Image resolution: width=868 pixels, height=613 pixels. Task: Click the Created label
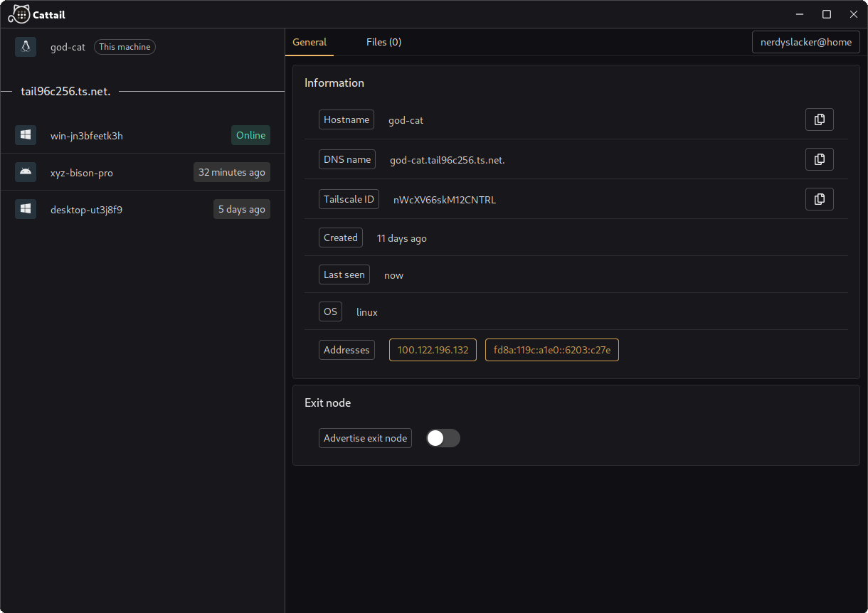(341, 238)
